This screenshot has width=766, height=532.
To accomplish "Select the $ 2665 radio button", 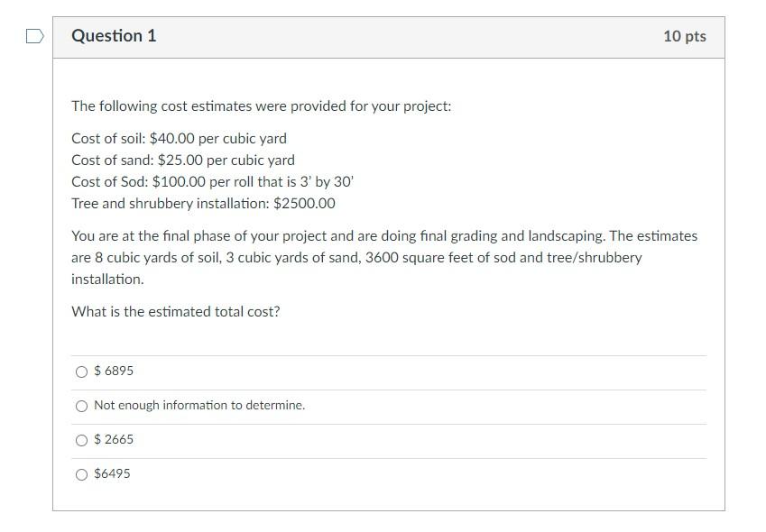I will (x=81, y=440).
